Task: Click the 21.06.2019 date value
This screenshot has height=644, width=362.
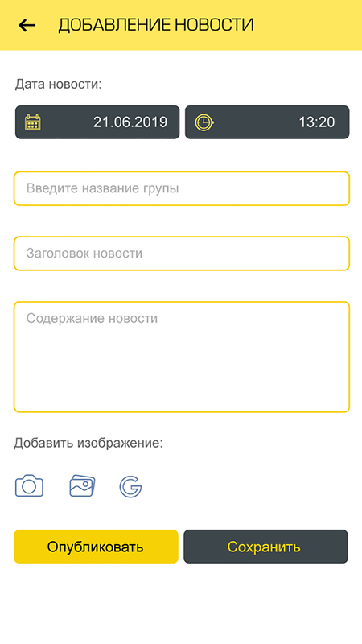Action: (x=130, y=122)
